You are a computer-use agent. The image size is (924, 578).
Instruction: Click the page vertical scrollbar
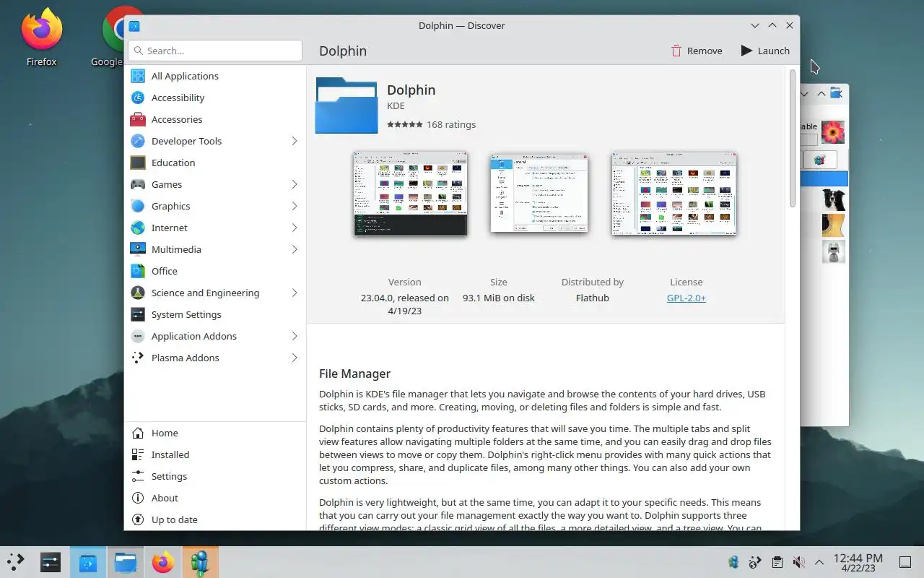pos(793,139)
